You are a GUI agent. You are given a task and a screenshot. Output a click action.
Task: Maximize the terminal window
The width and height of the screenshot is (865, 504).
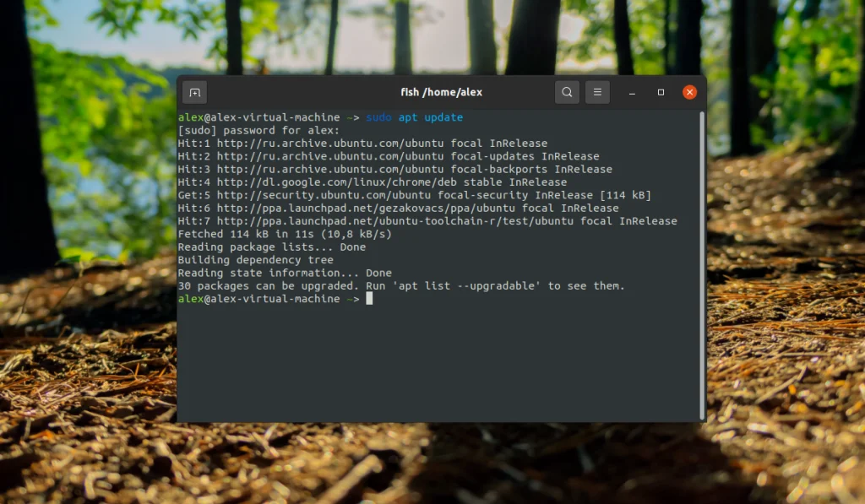point(660,92)
